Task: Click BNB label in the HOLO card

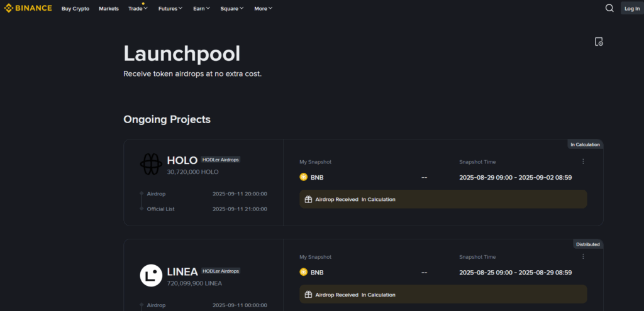Action: tap(317, 178)
